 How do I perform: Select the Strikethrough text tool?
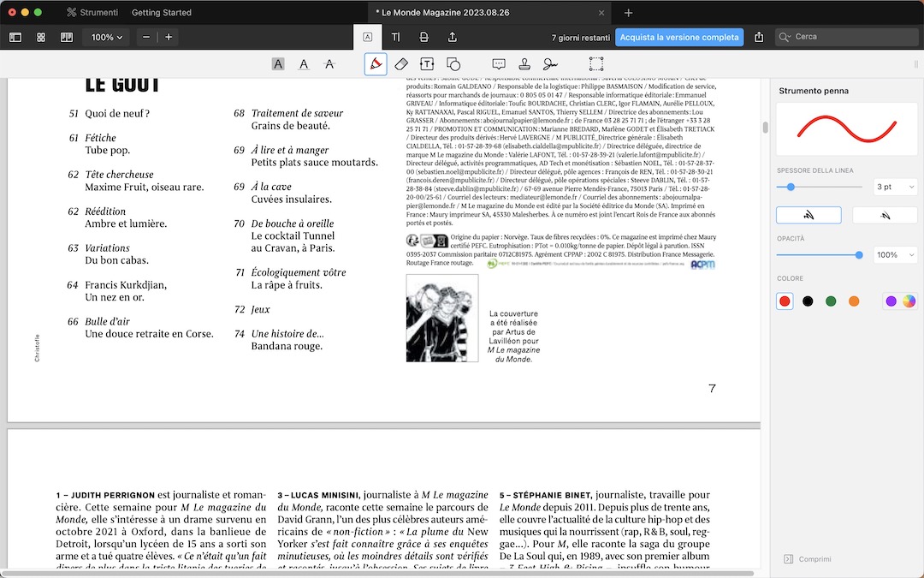point(329,64)
